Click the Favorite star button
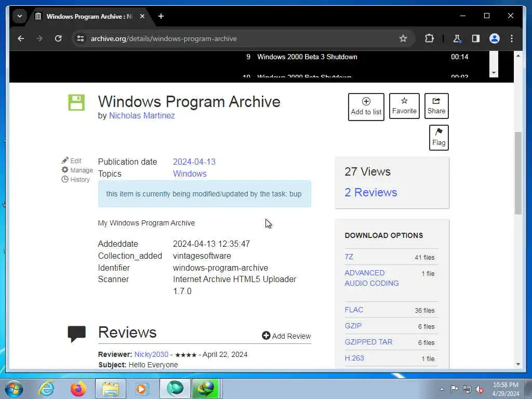Viewport: 532px width, 399px height. click(x=404, y=106)
